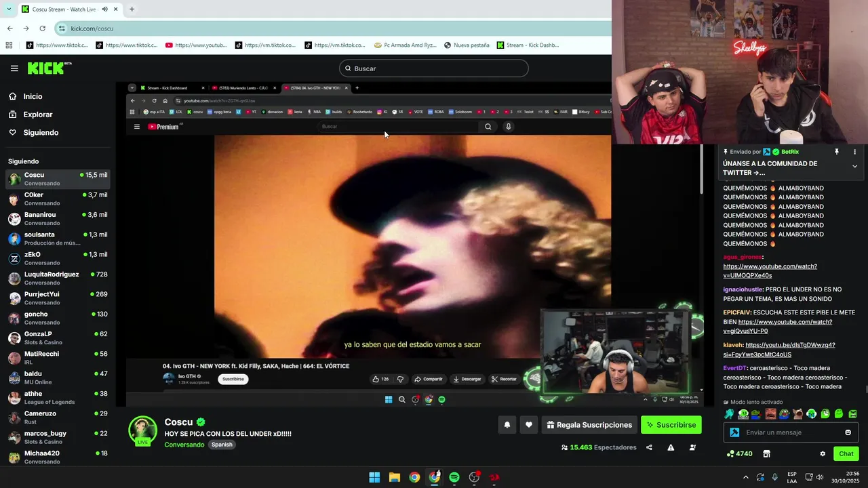The width and height of the screenshot is (868, 488).
Task: Open the baldu channel in sidebar
Action: [x=58, y=378]
